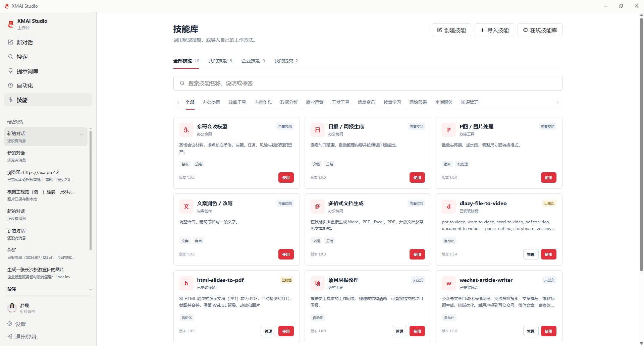
Task: Click the h icon of html-slides-to-pdf card
Action: click(186, 284)
